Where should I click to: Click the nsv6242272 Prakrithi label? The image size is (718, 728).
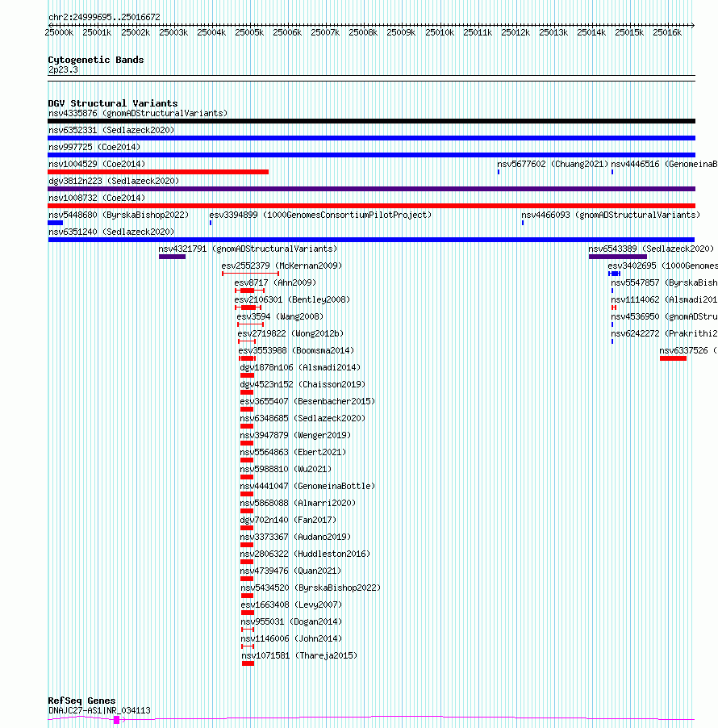tap(664, 333)
